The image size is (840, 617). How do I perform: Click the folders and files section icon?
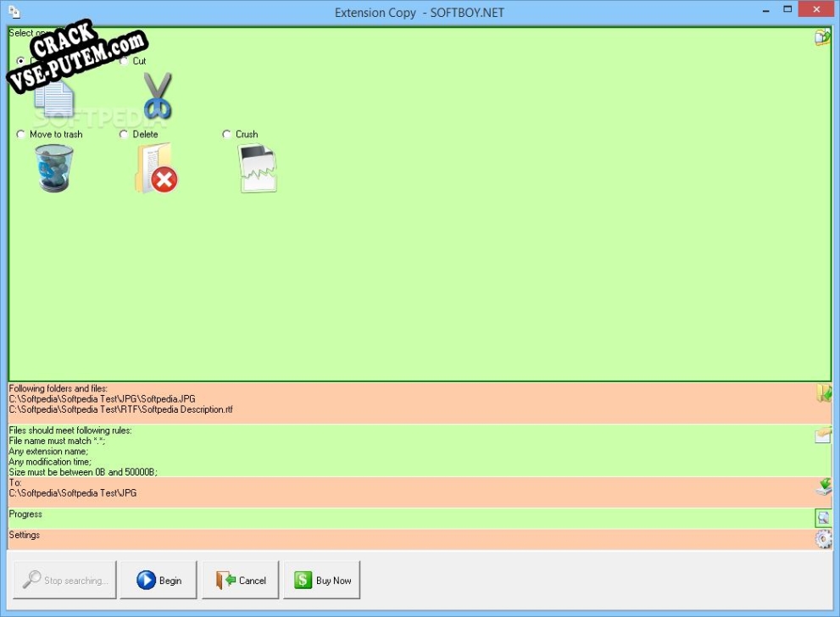click(x=823, y=393)
